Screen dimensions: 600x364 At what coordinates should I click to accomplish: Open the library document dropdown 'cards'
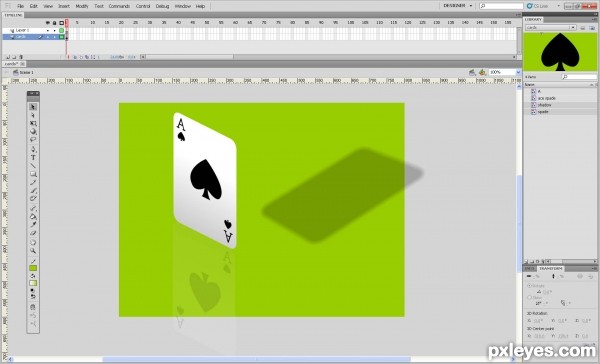pyautogui.click(x=551, y=28)
